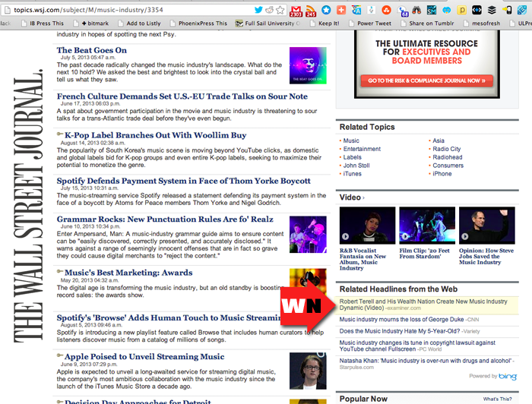Image resolution: width=532 pixels, height=404 pixels.
Task: Open 'The Beat Goes On' article
Action: pos(92,50)
